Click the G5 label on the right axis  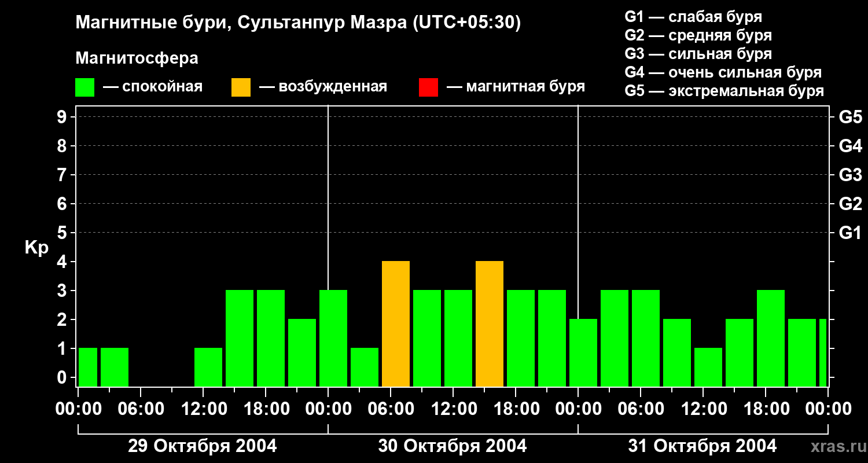coord(850,117)
